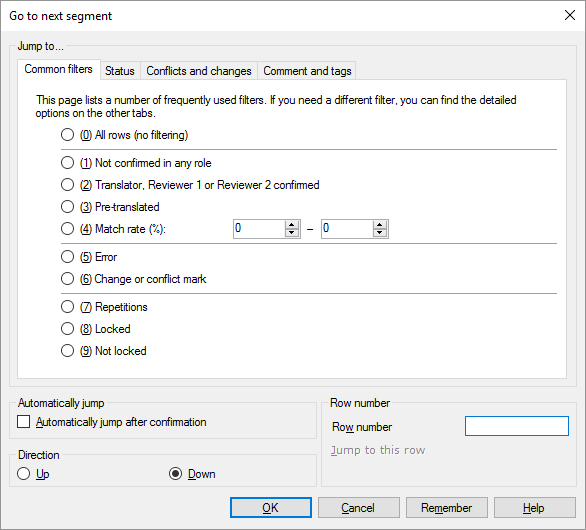Select the Repetitions filter
The height and width of the screenshot is (530, 586).
67,307
